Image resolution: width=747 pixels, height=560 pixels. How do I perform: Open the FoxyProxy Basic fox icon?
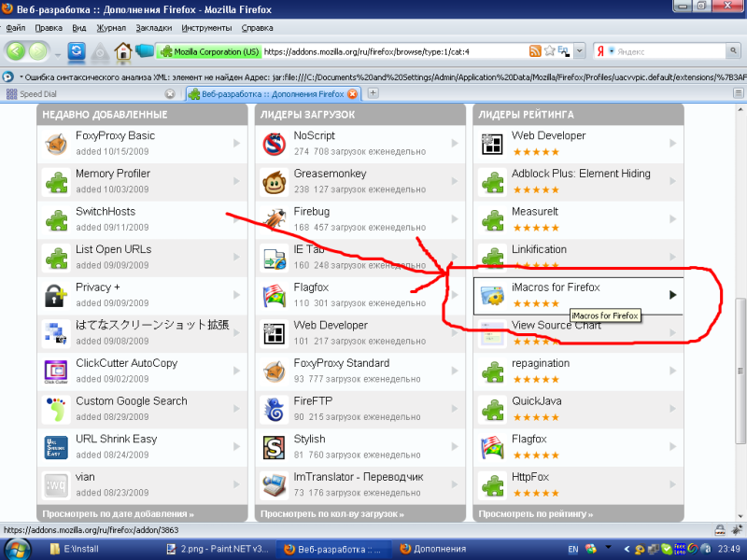coord(56,144)
